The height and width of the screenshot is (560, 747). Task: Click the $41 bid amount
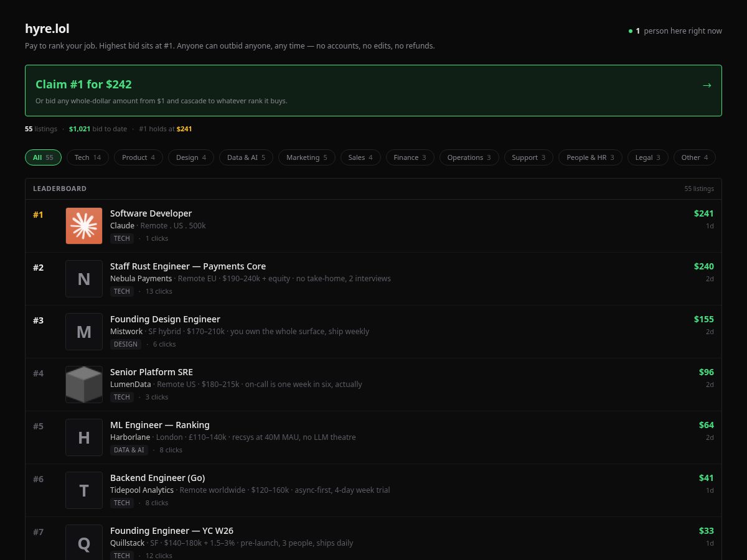pyautogui.click(x=707, y=478)
